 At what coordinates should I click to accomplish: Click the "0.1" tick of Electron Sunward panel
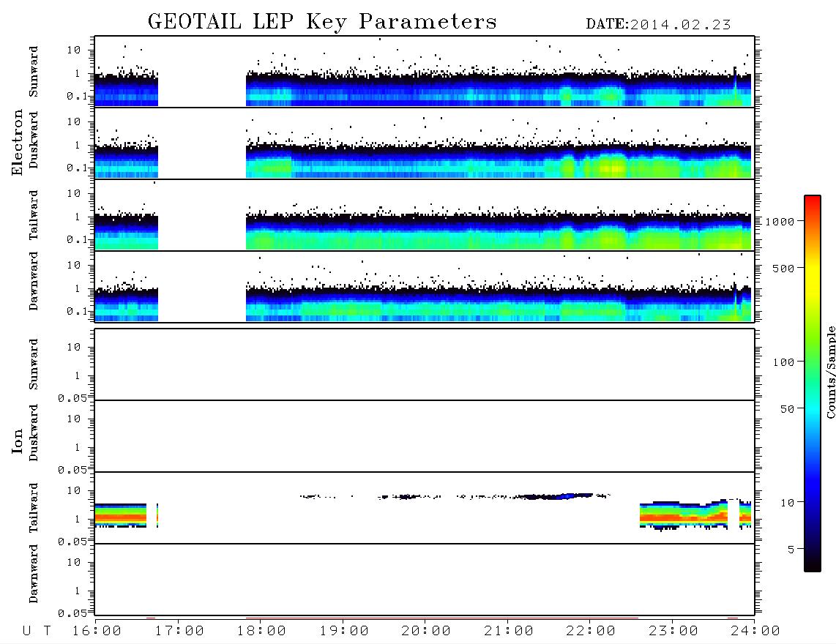(x=78, y=96)
